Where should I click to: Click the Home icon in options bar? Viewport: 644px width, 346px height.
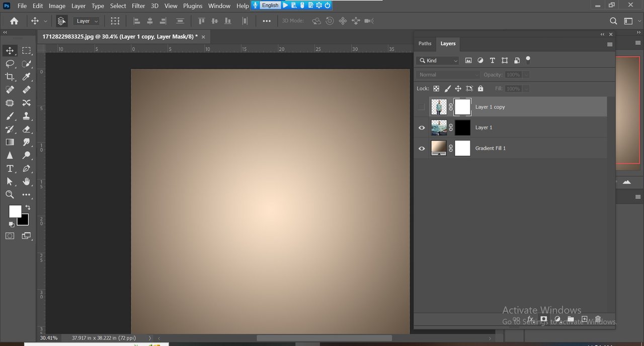coord(14,21)
